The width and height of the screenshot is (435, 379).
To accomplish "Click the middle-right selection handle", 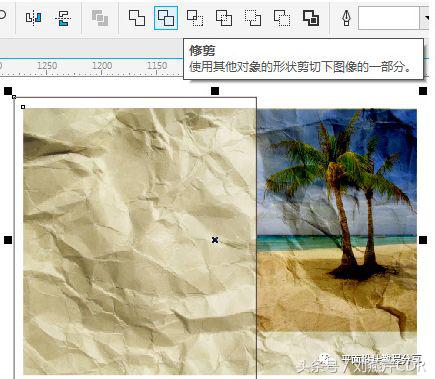I will (x=423, y=240).
